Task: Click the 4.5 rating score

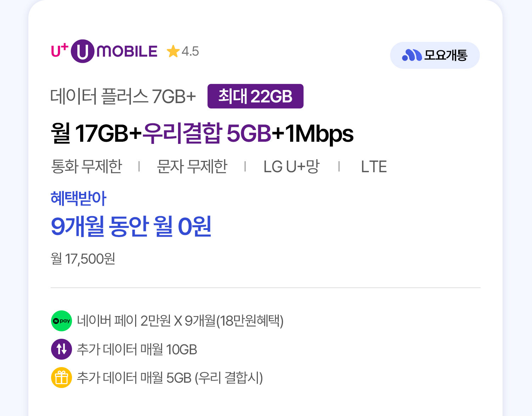Action: pos(190,52)
